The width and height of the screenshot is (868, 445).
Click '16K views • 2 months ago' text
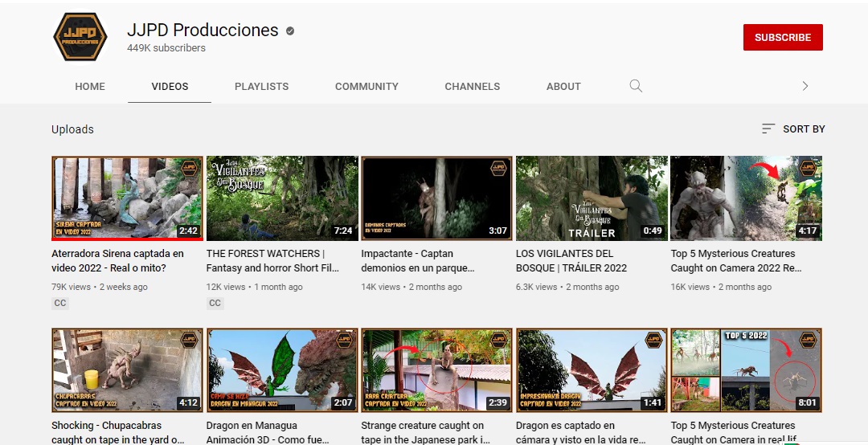[721, 287]
